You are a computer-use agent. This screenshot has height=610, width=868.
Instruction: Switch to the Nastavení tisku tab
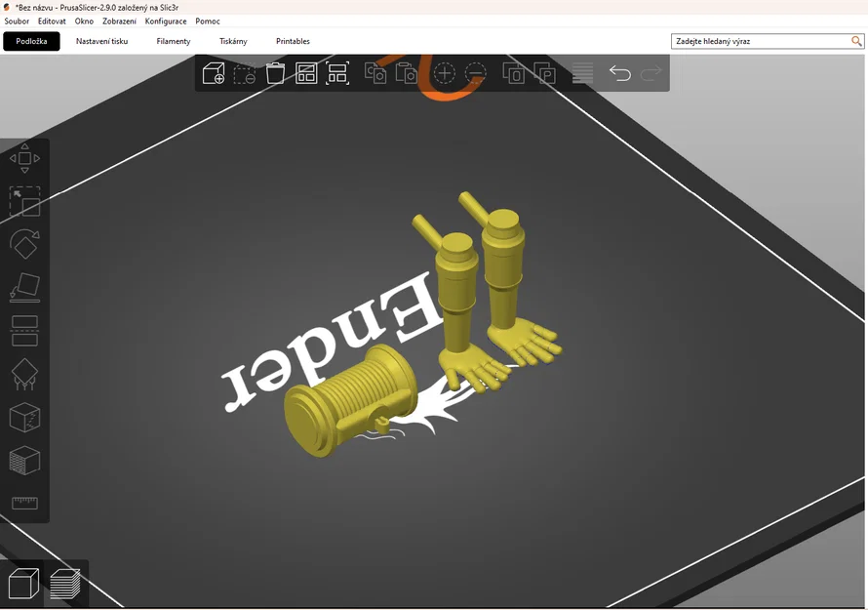(x=101, y=41)
